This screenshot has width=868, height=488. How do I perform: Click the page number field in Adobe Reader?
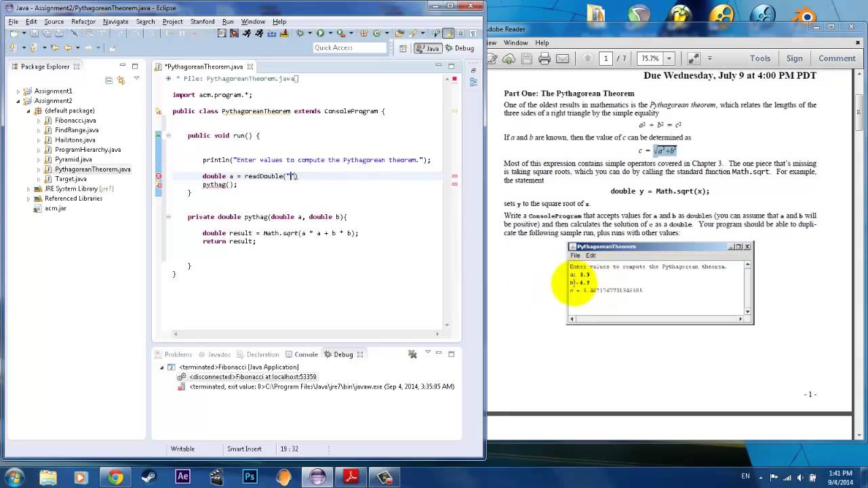606,59
